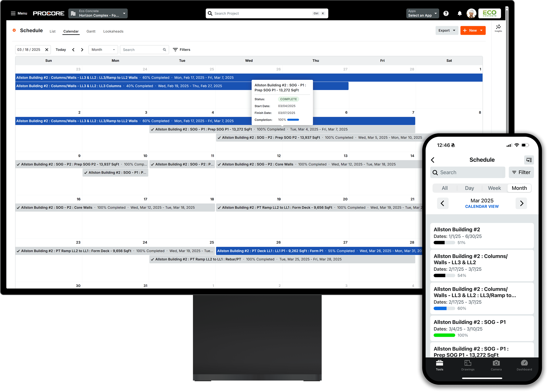Tap the CALENDAR VIEW link on mobile

pyautogui.click(x=482, y=206)
